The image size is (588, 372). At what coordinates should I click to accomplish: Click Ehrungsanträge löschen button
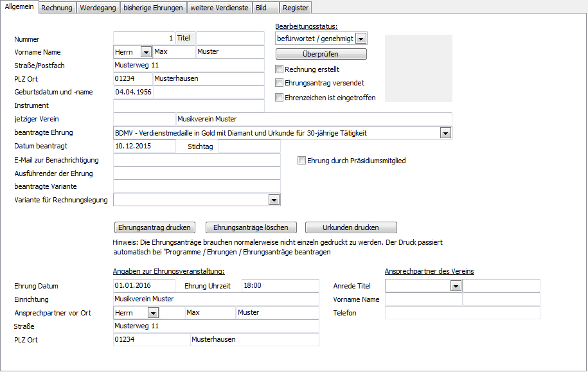pos(254,227)
